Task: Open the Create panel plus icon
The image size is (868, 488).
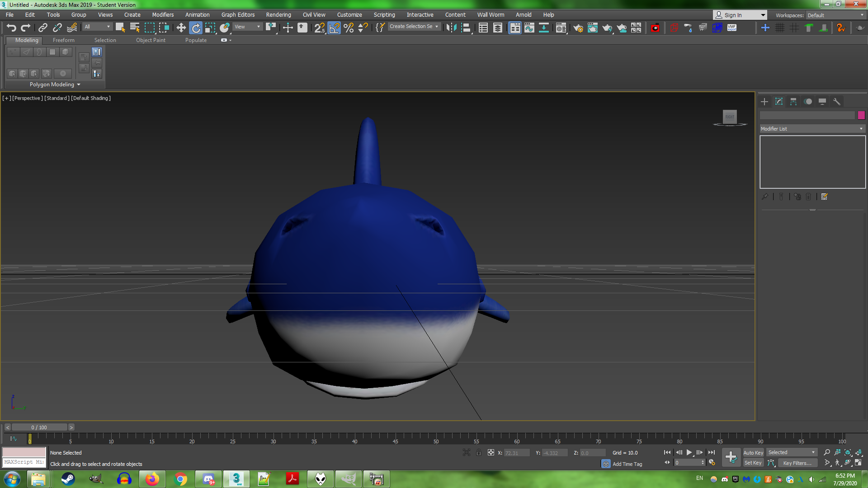Action: [764, 102]
